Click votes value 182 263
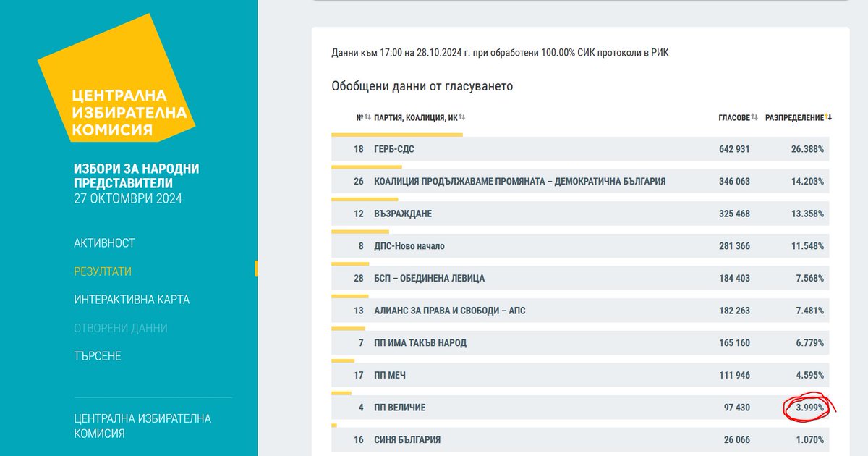Image resolution: width=868 pixels, height=456 pixels. [733, 311]
